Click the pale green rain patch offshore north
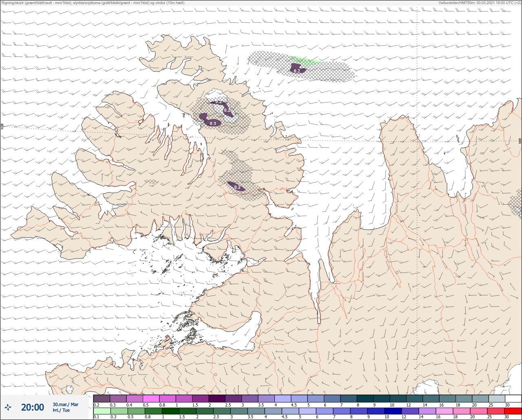The image size is (522, 420). click(306, 60)
